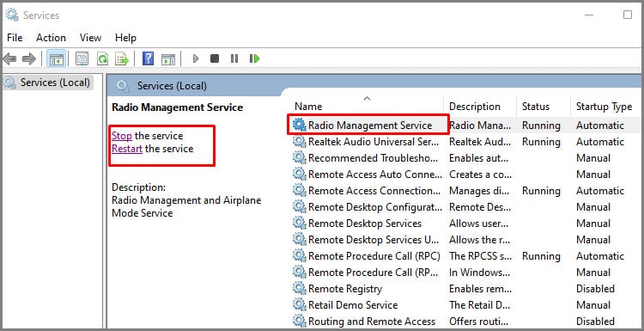This screenshot has height=331, width=644.
Task: Select Remote Procedure Call (RPC) service
Action: click(x=374, y=255)
